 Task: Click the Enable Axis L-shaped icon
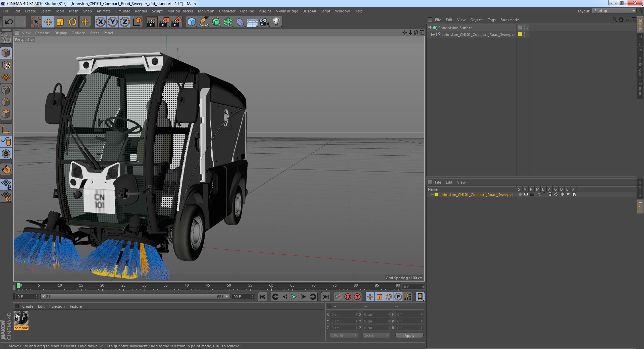pos(6,130)
